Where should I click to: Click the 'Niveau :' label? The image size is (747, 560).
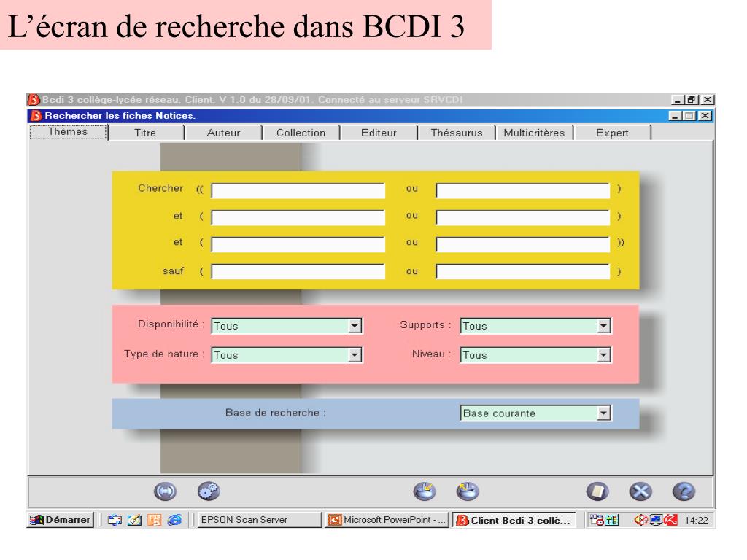pyautogui.click(x=431, y=354)
